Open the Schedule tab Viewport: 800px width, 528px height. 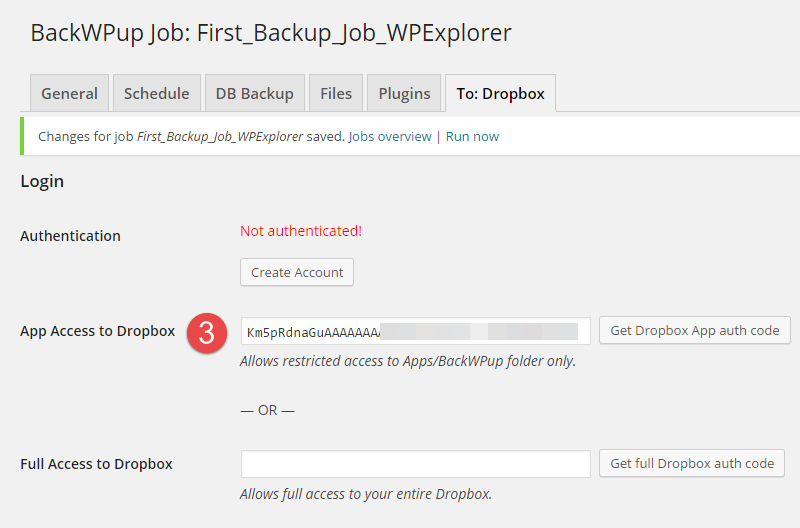(x=156, y=94)
